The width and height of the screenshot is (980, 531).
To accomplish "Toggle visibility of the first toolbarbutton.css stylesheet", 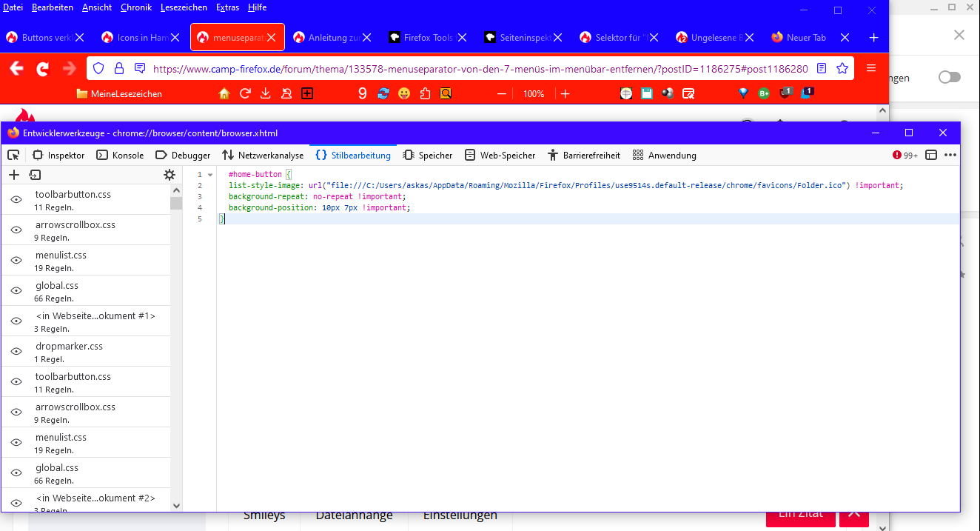I will (x=16, y=200).
